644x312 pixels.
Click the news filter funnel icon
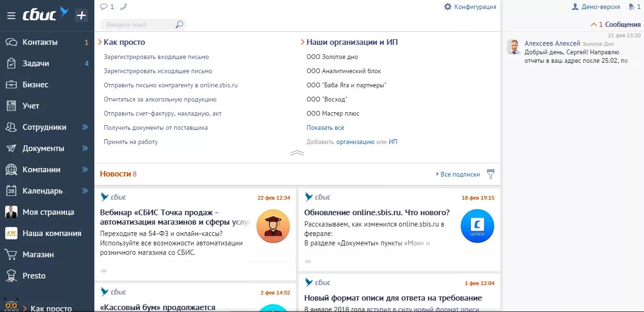[x=491, y=174]
